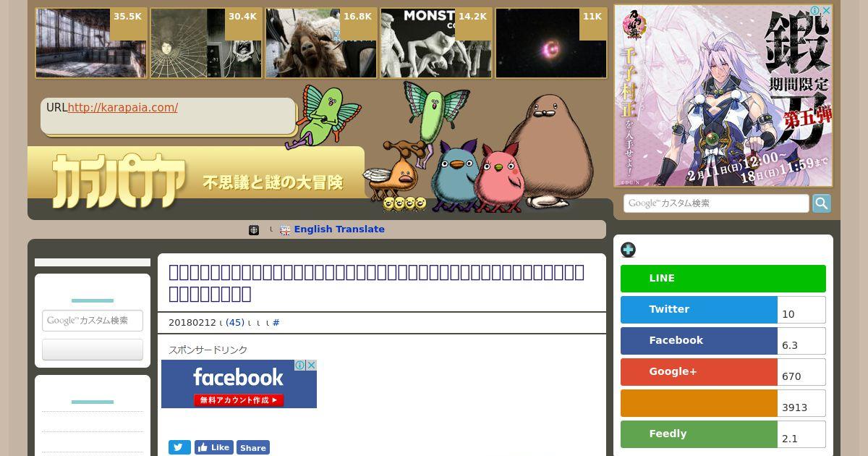Share on Twitter from the sidebar button
868x456 pixels.
699,310
